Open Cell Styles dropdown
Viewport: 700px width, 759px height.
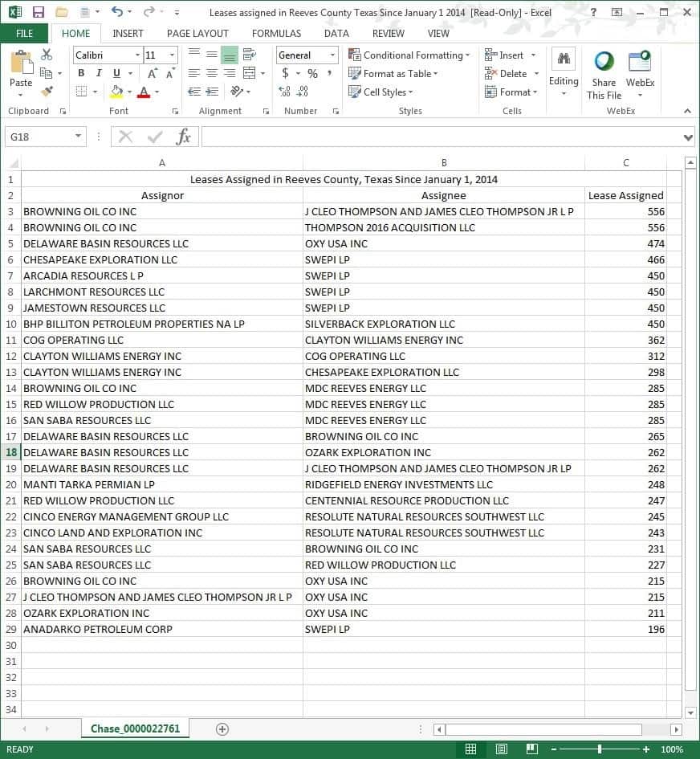[381, 92]
